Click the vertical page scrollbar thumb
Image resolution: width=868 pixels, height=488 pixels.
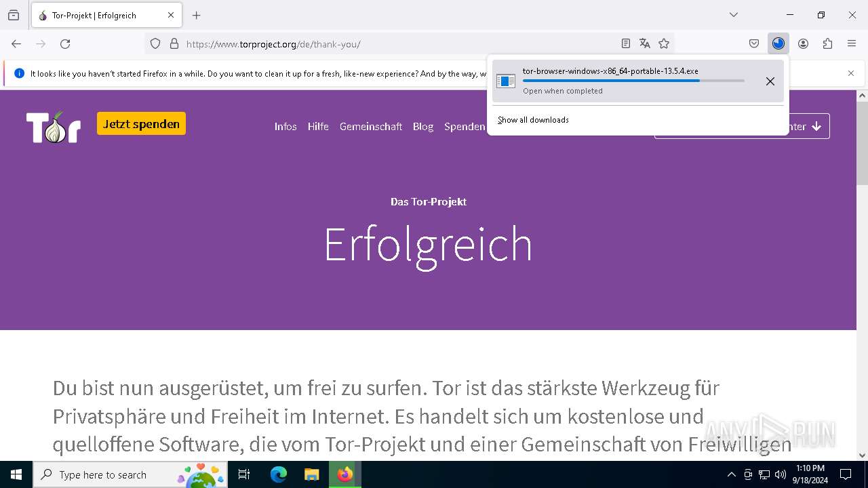[x=862, y=143]
